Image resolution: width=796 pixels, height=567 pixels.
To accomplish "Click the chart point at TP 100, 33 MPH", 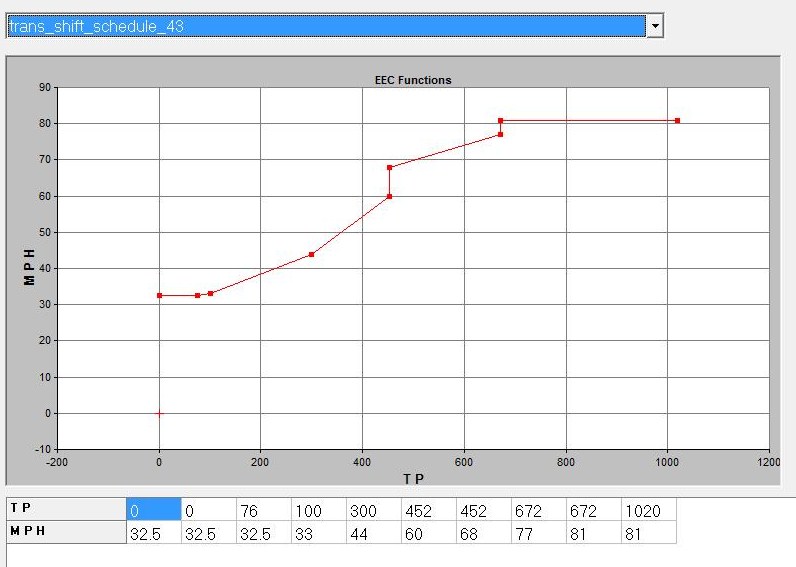I will tap(210, 293).
